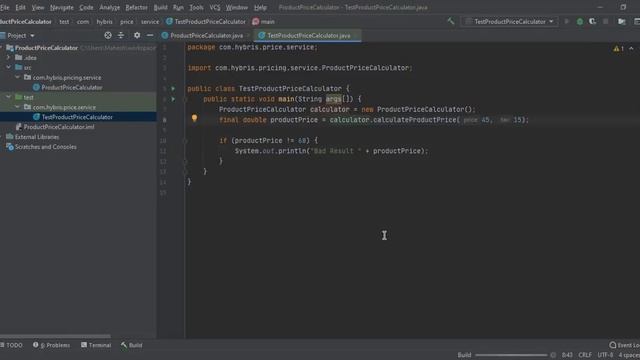
Task: Open the Analyze menu
Action: pyautogui.click(x=110, y=7)
